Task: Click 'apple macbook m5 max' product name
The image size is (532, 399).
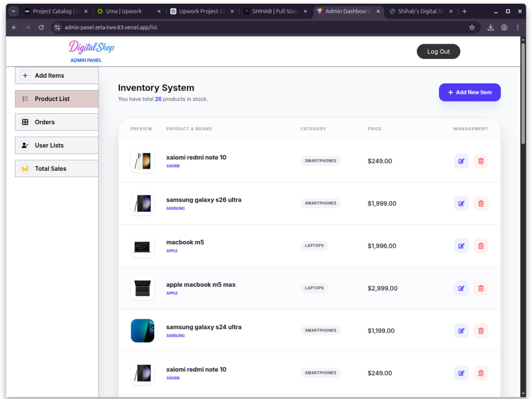Action: coord(201,285)
